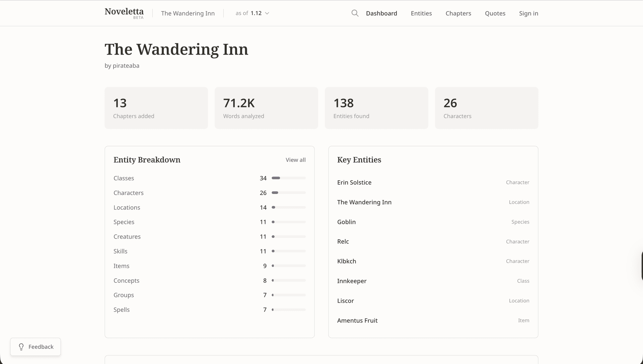Click the Noveletta logo
The image size is (643, 364).
coord(124,13)
